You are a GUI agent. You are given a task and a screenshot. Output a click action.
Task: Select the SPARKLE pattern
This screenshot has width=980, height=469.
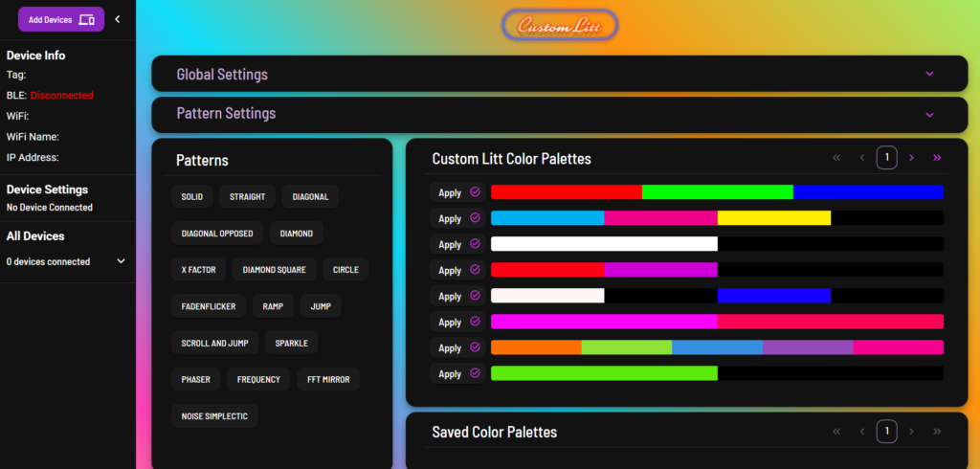(292, 343)
